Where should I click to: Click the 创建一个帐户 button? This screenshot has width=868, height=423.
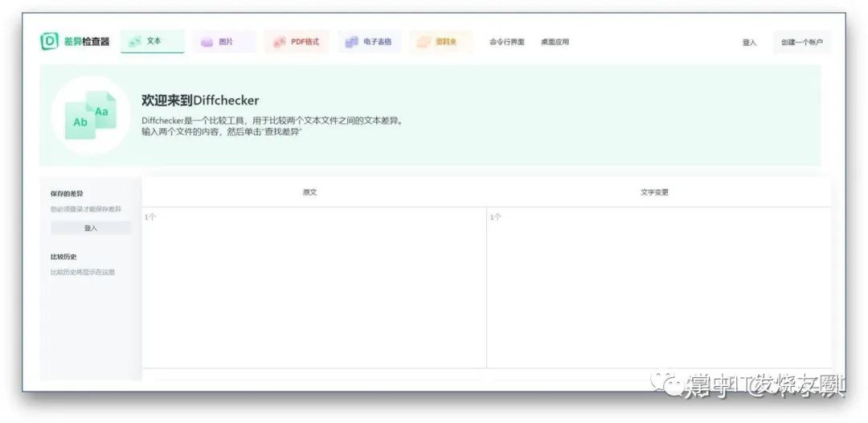801,43
